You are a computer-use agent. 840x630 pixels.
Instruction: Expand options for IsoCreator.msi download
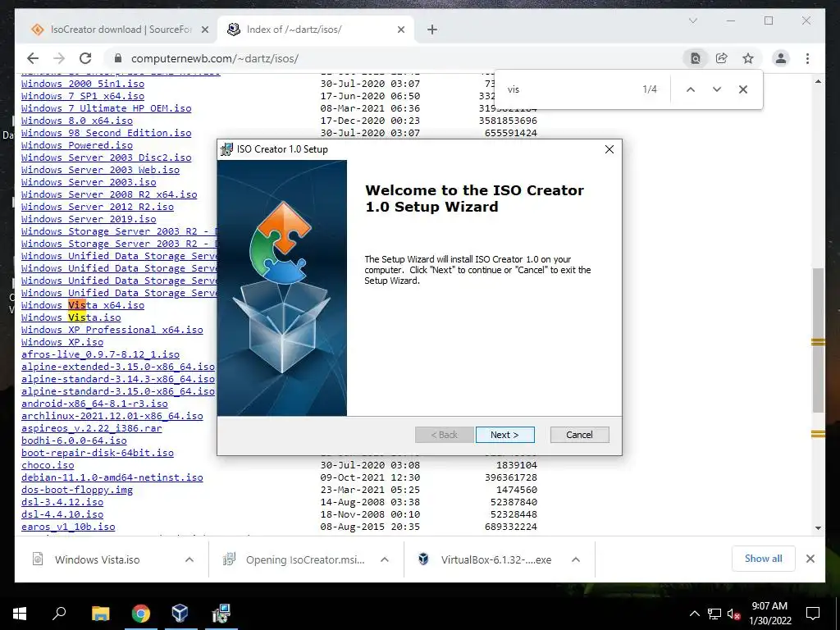pyautogui.click(x=384, y=559)
